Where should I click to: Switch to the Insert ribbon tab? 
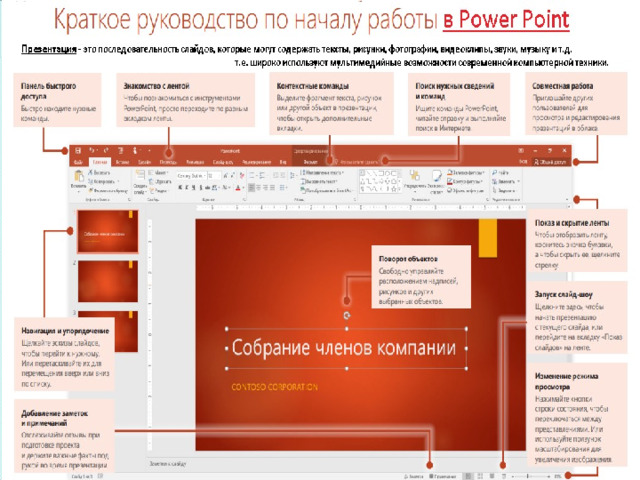122,162
